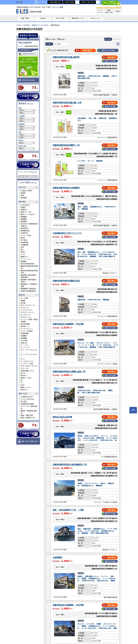Open the 嵐山樋ノ上町 floor plan thumbnail

[x=65, y=126]
